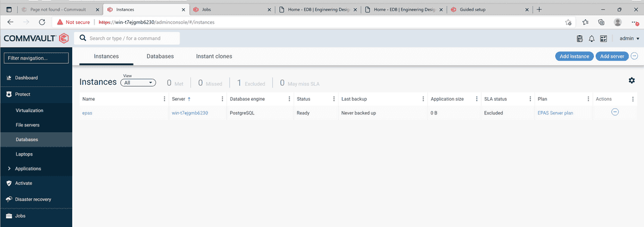Open Laptops in navigation
This screenshot has width=644, height=227.
tap(24, 154)
